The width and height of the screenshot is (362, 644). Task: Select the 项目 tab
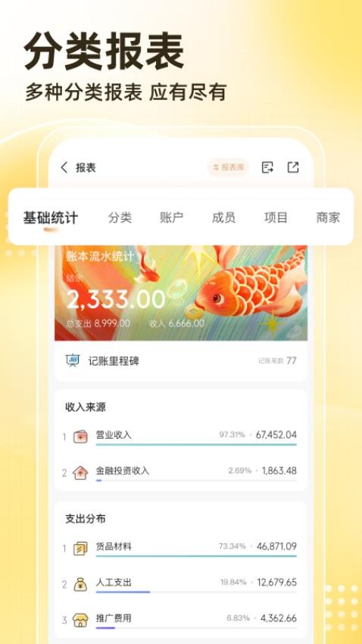click(276, 217)
